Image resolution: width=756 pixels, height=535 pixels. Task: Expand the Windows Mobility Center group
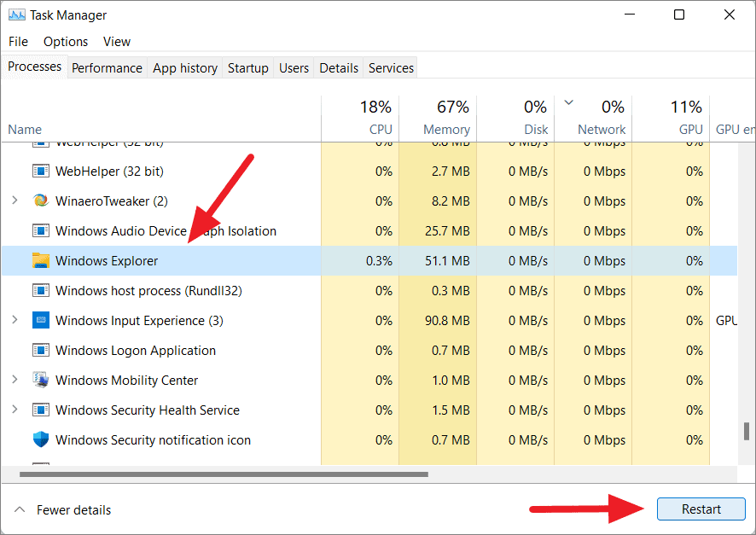pyautogui.click(x=15, y=380)
